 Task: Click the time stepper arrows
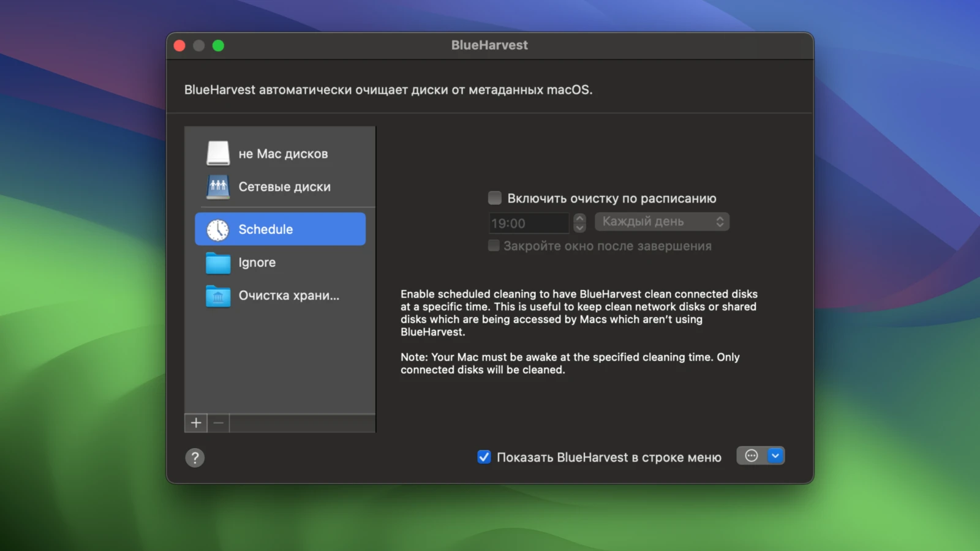[579, 223]
